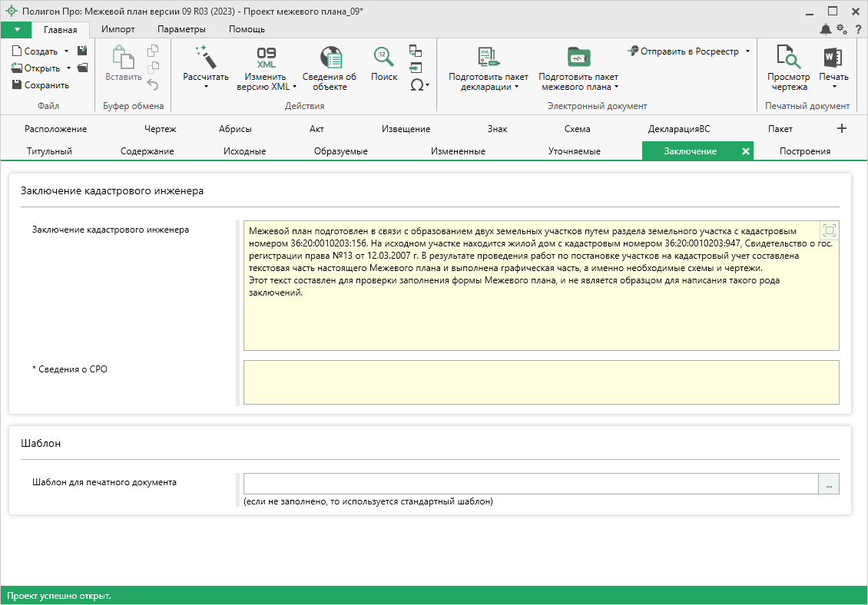Click the Рассчитать magic wand icon
This screenshot has width=868, height=605.
tap(205, 58)
